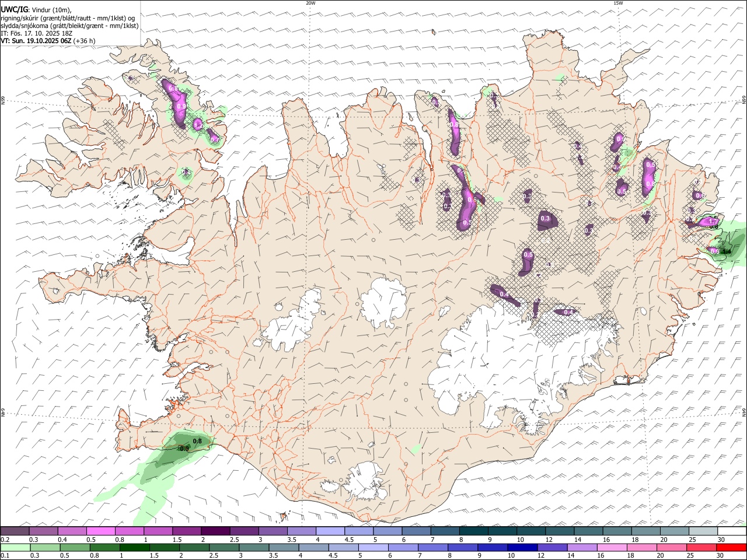Viewport: 747px width, 560px height.
Task: Select the 'Vindur (10m)' label
Action: [50, 10]
